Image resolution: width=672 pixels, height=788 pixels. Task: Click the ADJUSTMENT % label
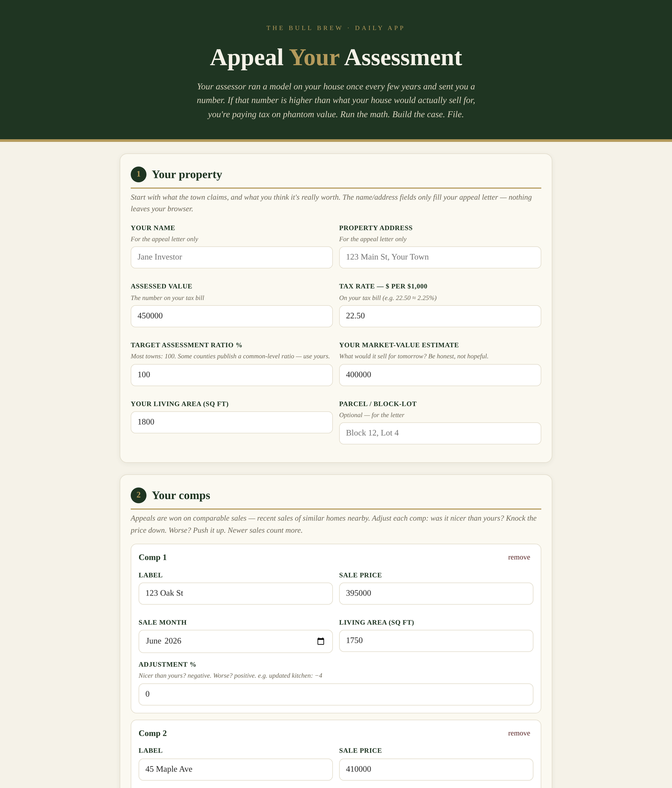coord(167,664)
